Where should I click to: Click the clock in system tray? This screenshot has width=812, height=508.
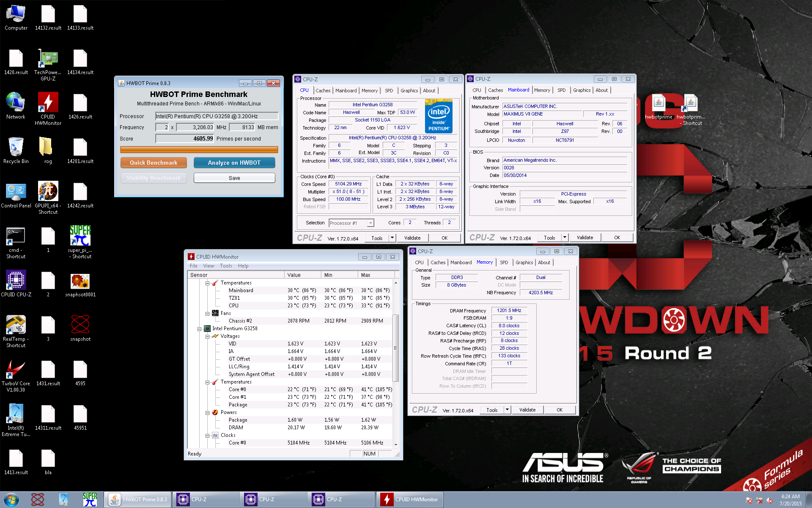coord(790,500)
